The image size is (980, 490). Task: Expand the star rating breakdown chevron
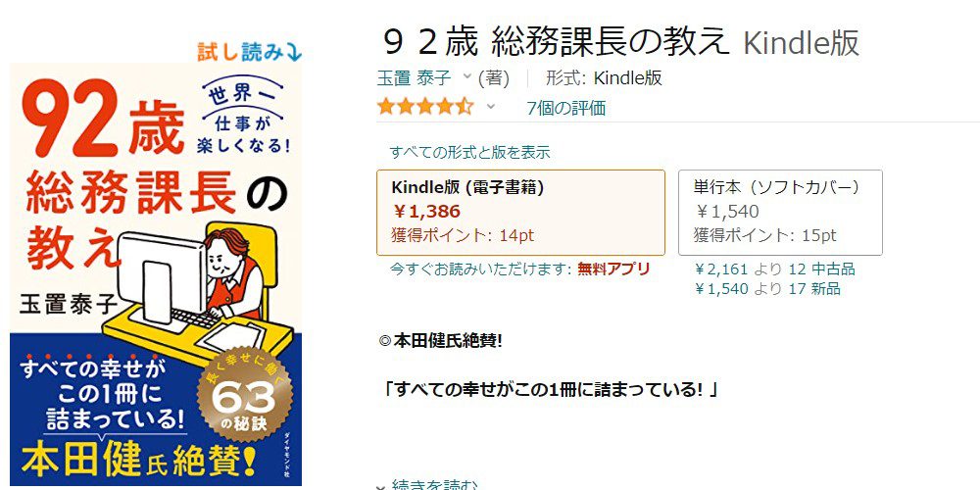[491, 107]
